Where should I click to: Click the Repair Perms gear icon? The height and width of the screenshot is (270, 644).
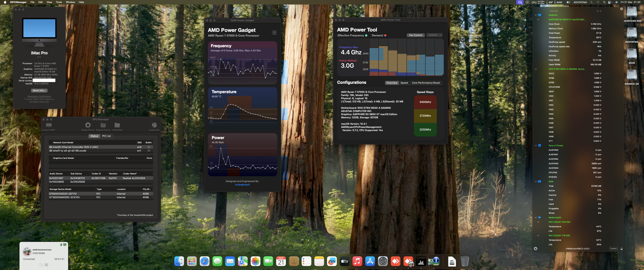(x=88, y=125)
